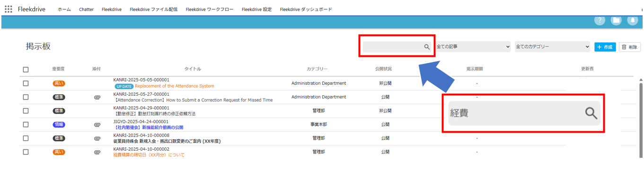This screenshot has height=181, width=644.
Task: Click the 添付 column header
Action: [97, 69]
